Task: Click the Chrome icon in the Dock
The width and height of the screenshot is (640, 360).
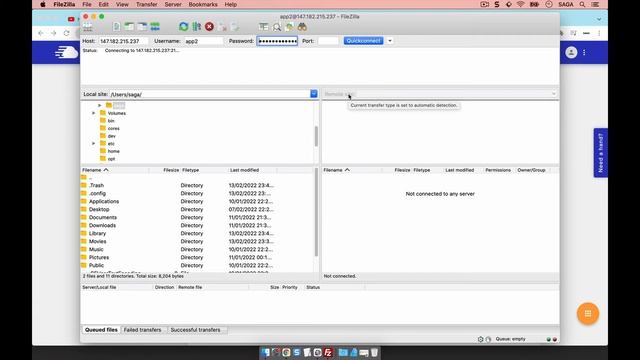Action: tap(286, 352)
